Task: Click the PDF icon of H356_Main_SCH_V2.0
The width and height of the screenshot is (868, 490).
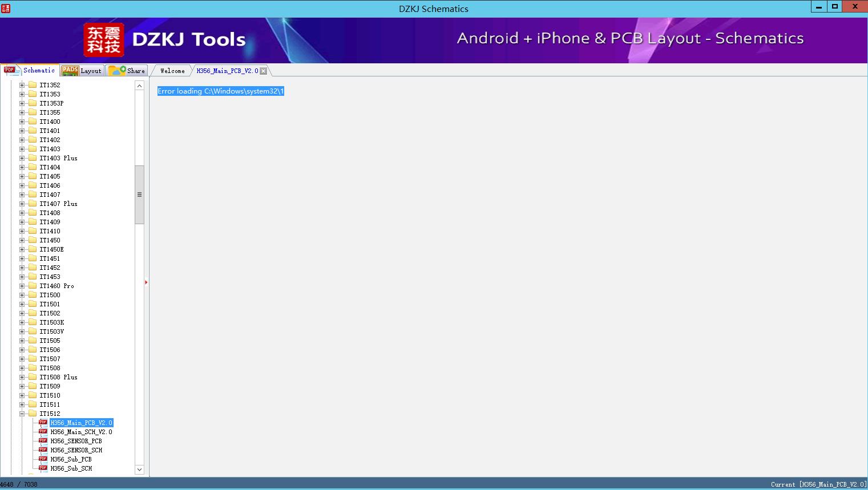Action: (43, 432)
